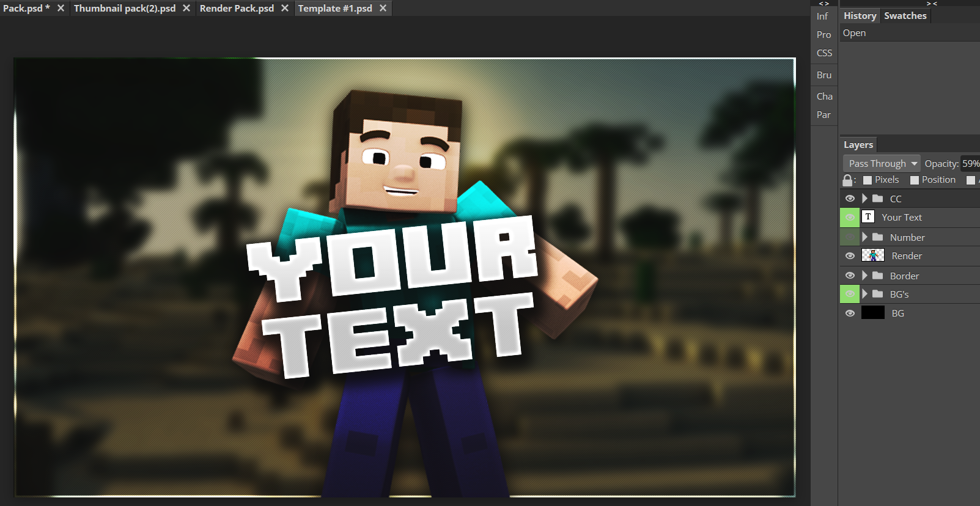Screen dimensions: 980x506
Task: Expand the BG's group
Action: tap(864, 294)
